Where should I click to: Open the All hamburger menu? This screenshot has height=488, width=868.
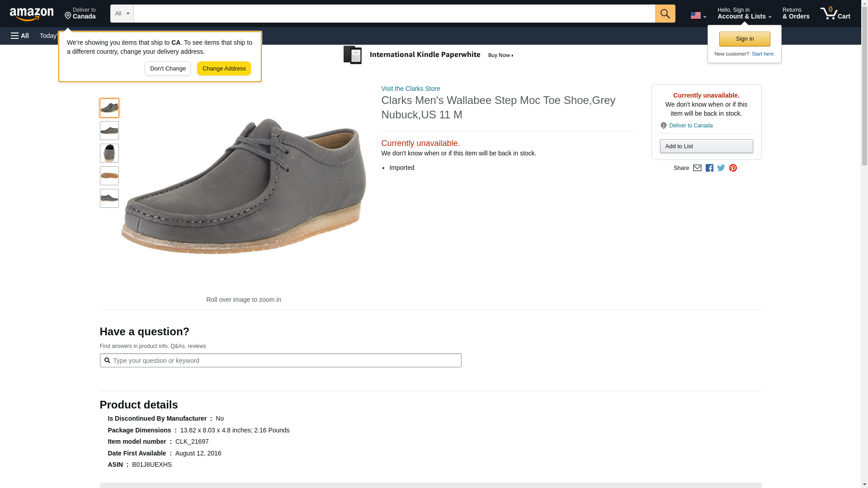[20, 36]
